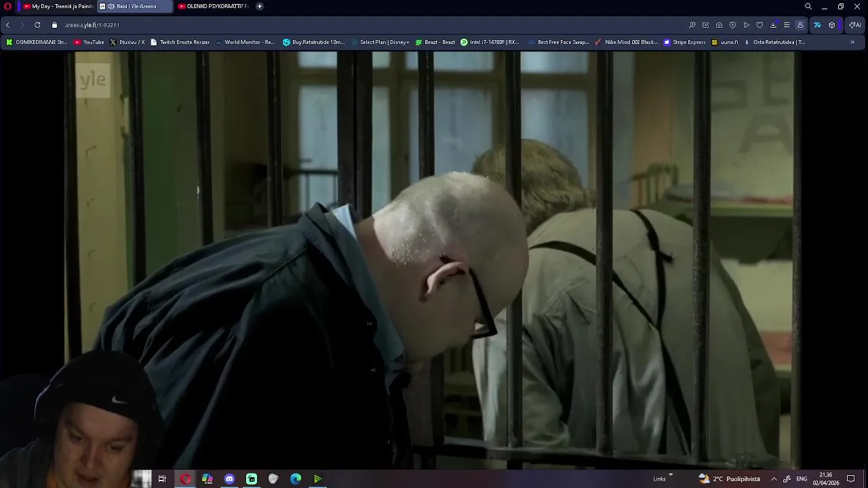The image size is (868, 488).
Task: Open the Best Free Face Swap bookmark
Action: pos(558,42)
